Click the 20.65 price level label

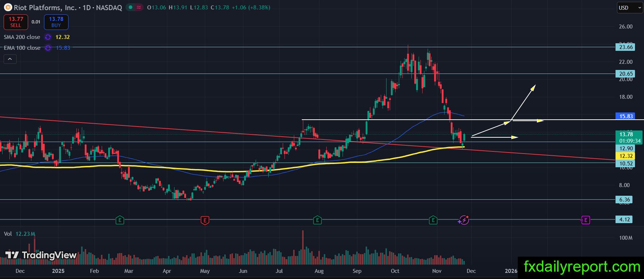626,74
